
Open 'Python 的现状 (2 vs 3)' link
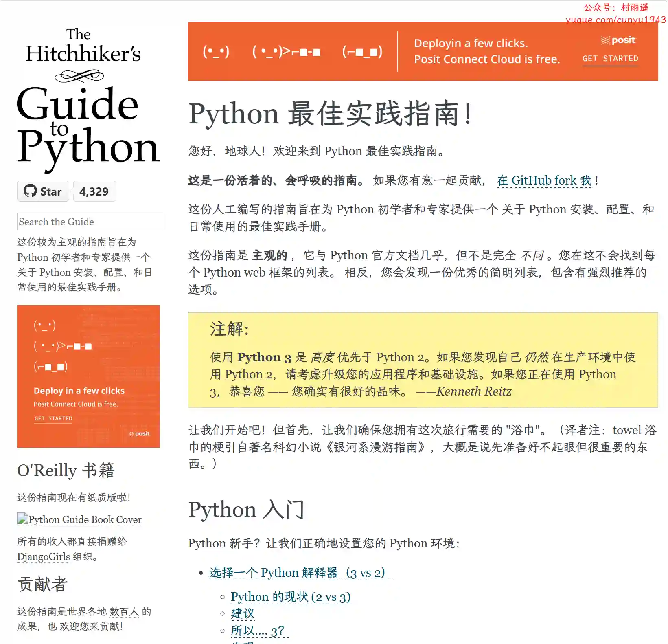291,597
